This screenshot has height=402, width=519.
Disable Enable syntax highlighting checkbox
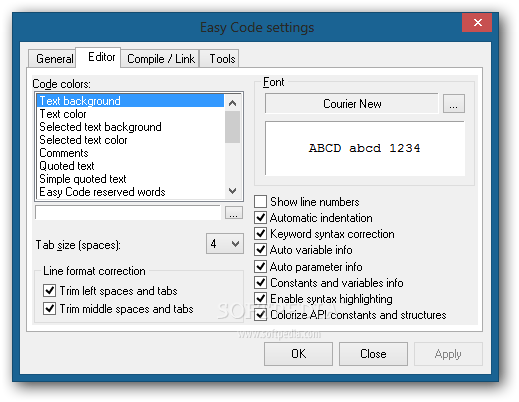pyautogui.click(x=324, y=299)
